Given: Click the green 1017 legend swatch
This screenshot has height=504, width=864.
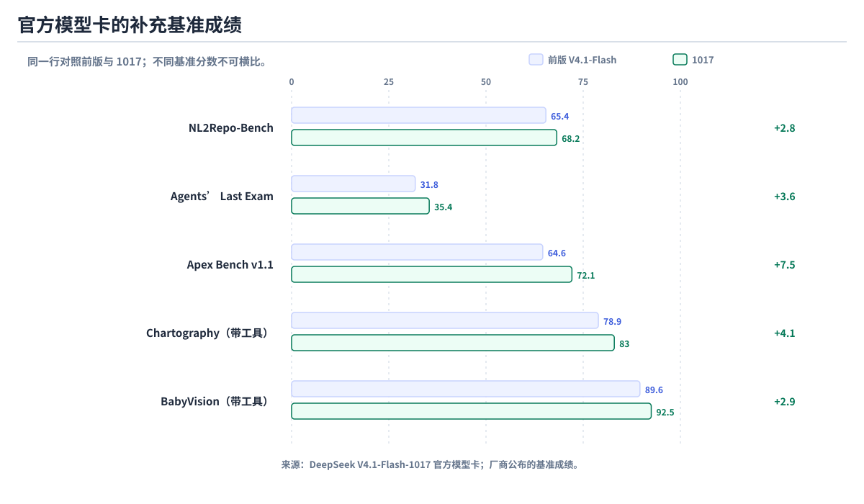Looking at the screenshot, I should coord(680,60).
